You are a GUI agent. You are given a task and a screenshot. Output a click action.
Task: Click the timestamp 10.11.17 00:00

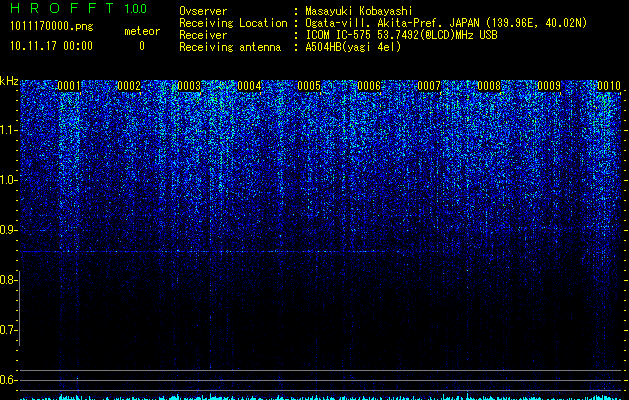pos(51,46)
